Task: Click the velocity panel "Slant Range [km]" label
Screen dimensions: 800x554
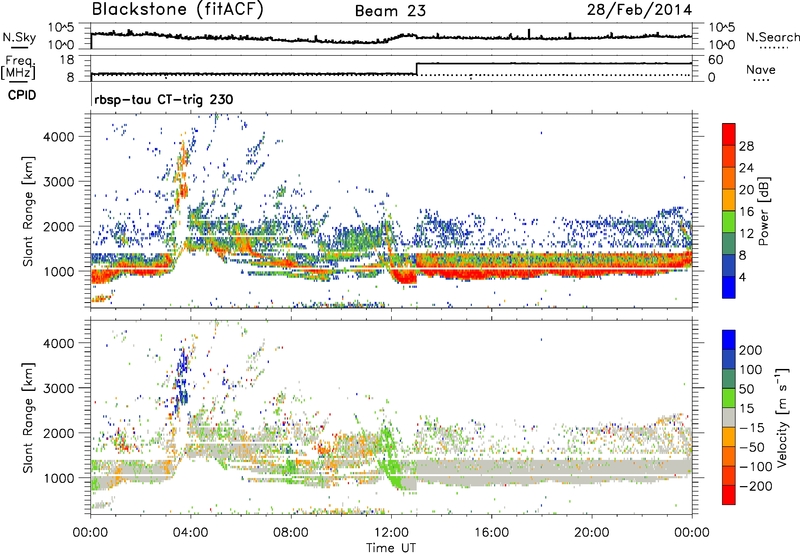Action: (x=28, y=417)
